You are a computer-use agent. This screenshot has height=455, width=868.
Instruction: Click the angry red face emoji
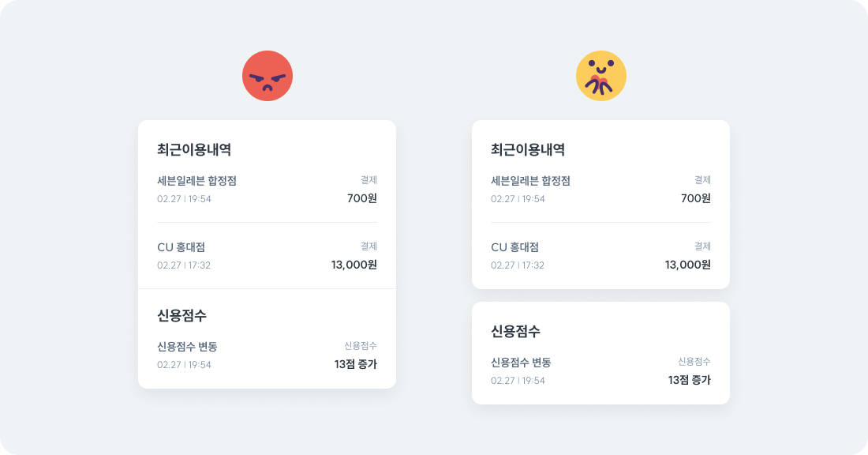268,76
